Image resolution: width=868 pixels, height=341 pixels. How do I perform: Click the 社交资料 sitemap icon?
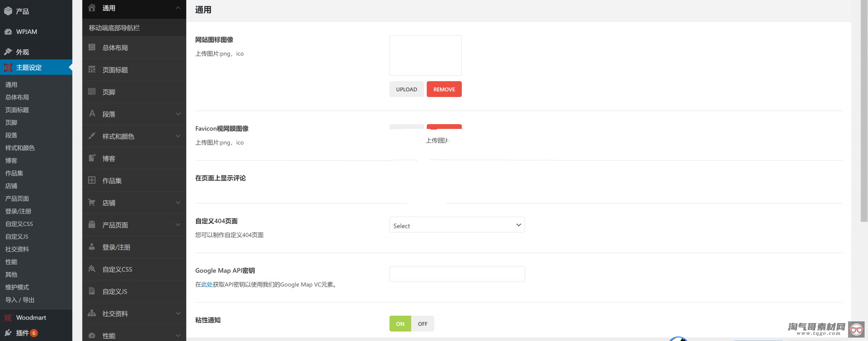pyautogui.click(x=92, y=313)
